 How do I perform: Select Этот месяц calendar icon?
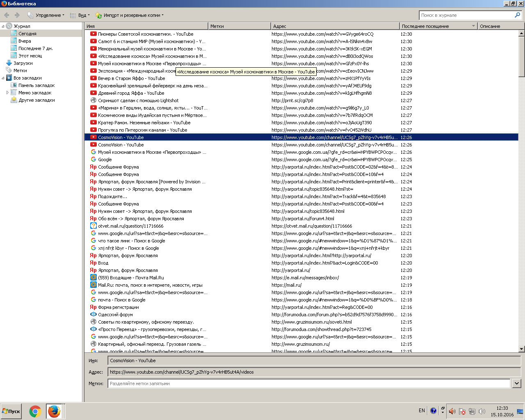(14, 56)
